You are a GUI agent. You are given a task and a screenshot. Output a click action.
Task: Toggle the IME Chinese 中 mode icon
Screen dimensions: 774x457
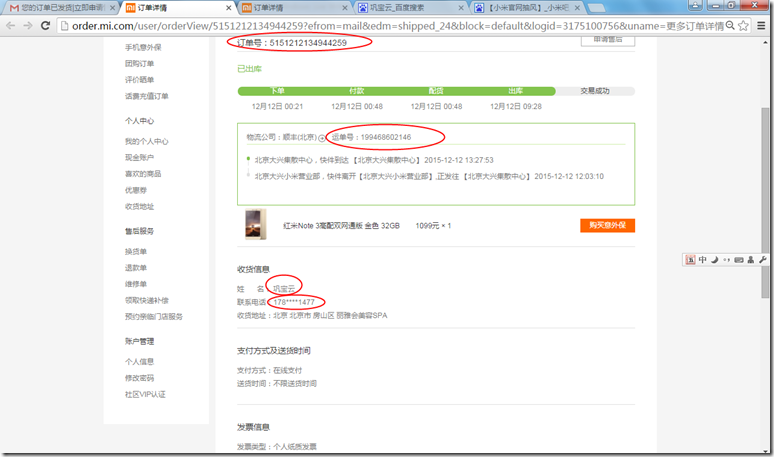click(x=702, y=260)
